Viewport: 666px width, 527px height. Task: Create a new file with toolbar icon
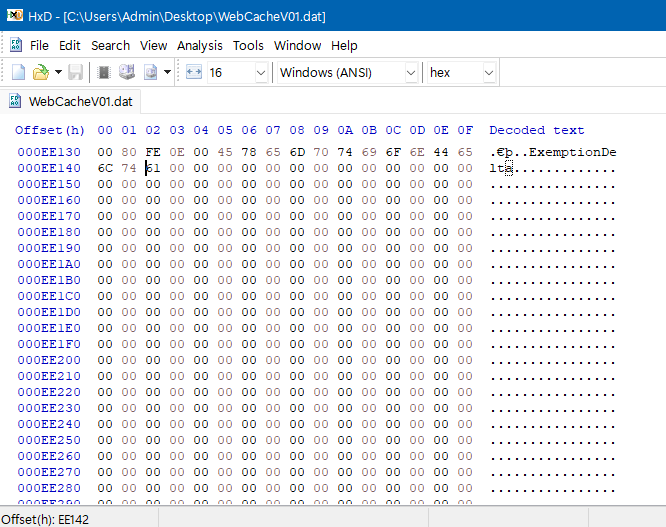pos(18,72)
